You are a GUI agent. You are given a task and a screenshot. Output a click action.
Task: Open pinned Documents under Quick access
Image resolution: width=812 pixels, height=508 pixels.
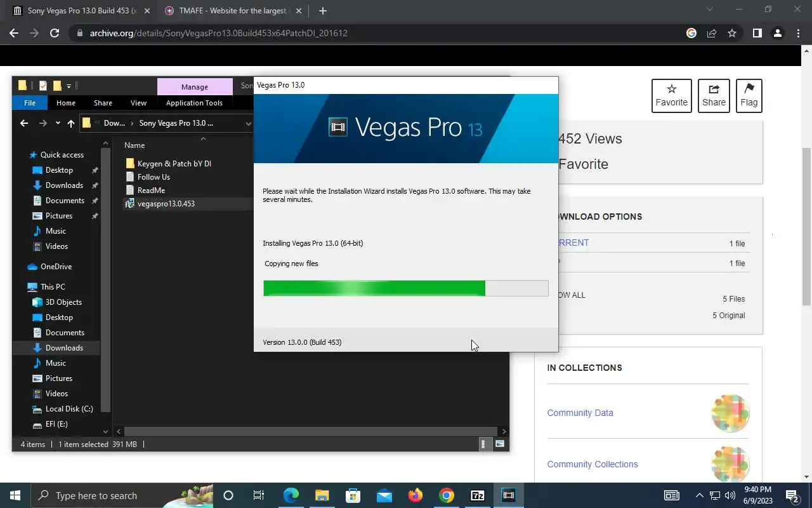click(65, 201)
